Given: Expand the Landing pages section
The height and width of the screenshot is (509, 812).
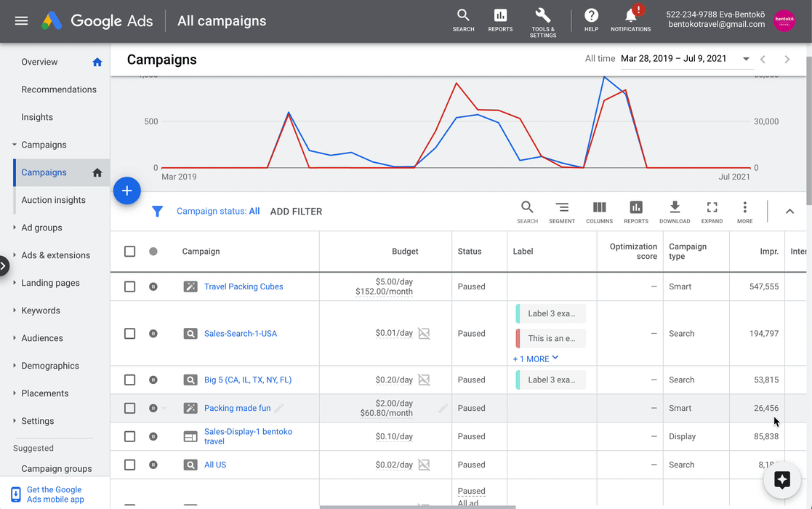Looking at the screenshot, I should point(15,283).
